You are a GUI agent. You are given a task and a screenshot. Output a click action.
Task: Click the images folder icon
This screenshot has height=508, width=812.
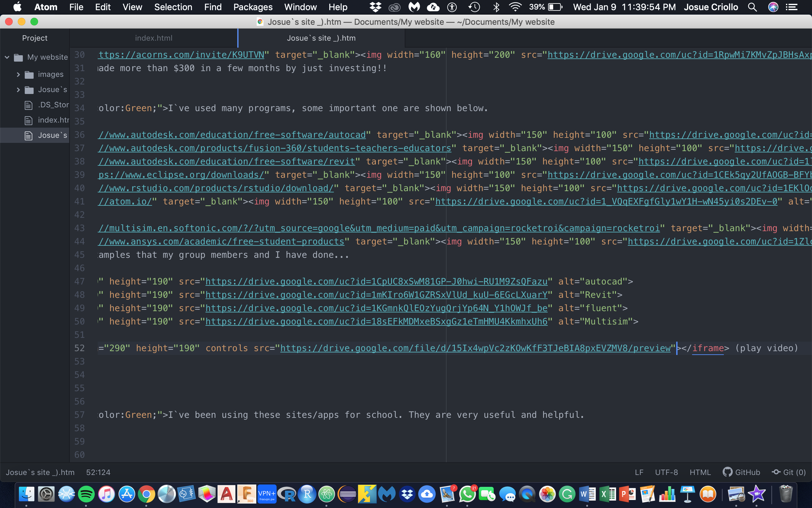(x=29, y=74)
